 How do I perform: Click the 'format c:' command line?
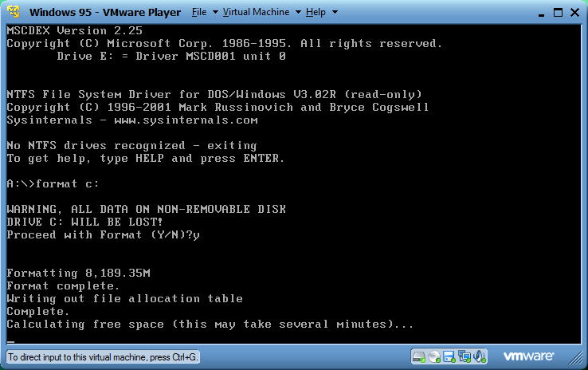[x=53, y=183]
